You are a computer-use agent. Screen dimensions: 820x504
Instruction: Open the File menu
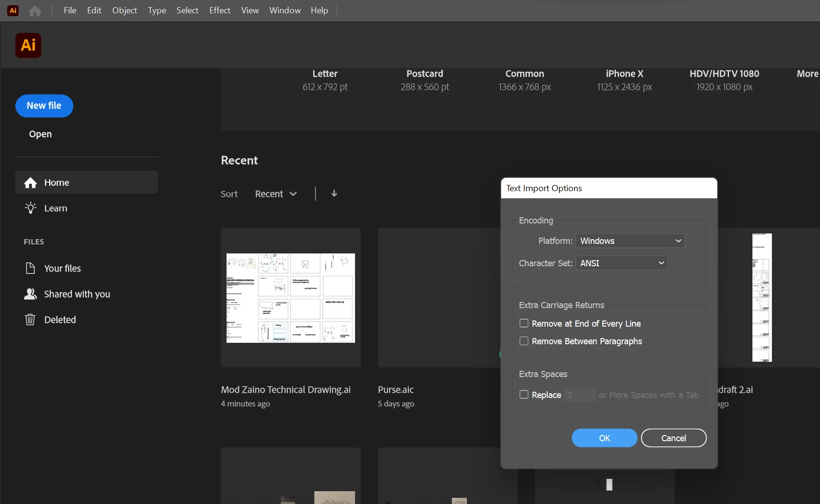tap(70, 10)
